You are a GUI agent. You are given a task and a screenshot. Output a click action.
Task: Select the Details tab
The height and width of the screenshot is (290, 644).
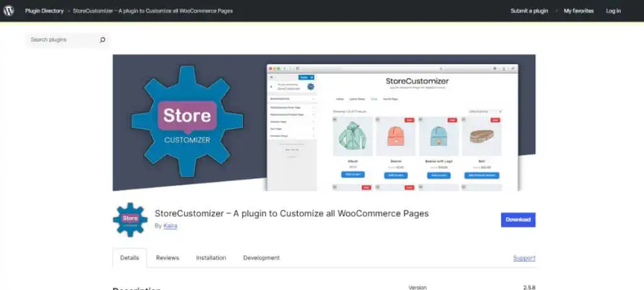tap(130, 258)
